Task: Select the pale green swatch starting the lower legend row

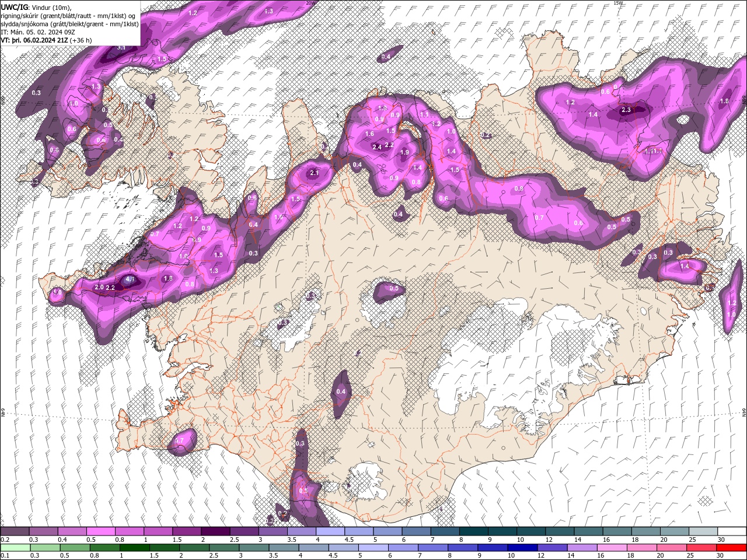Action: click(x=15, y=548)
